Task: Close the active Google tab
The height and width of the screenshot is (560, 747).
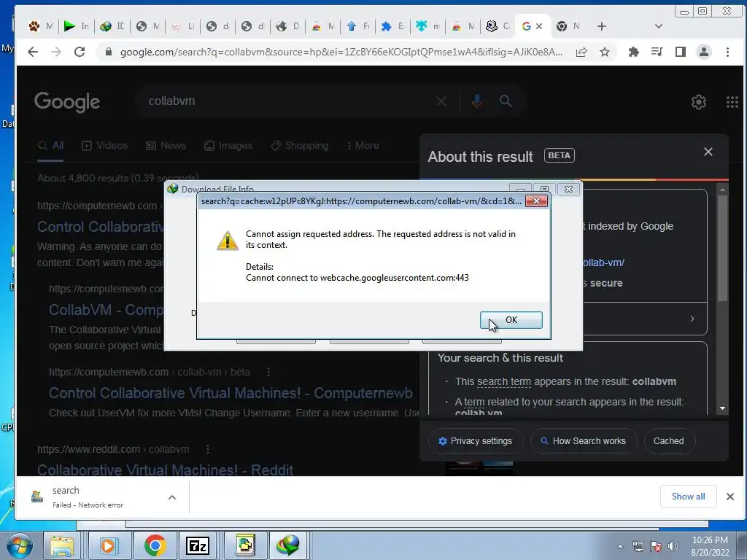Action: [539, 26]
